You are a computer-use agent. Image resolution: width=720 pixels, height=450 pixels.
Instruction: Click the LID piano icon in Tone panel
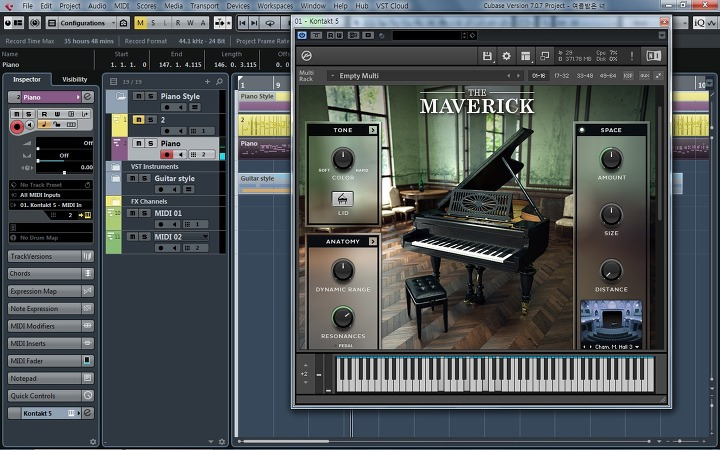(343, 199)
